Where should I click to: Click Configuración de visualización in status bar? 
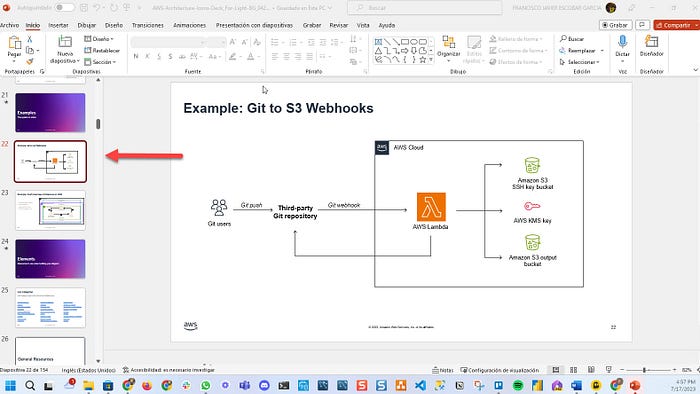(x=499, y=370)
